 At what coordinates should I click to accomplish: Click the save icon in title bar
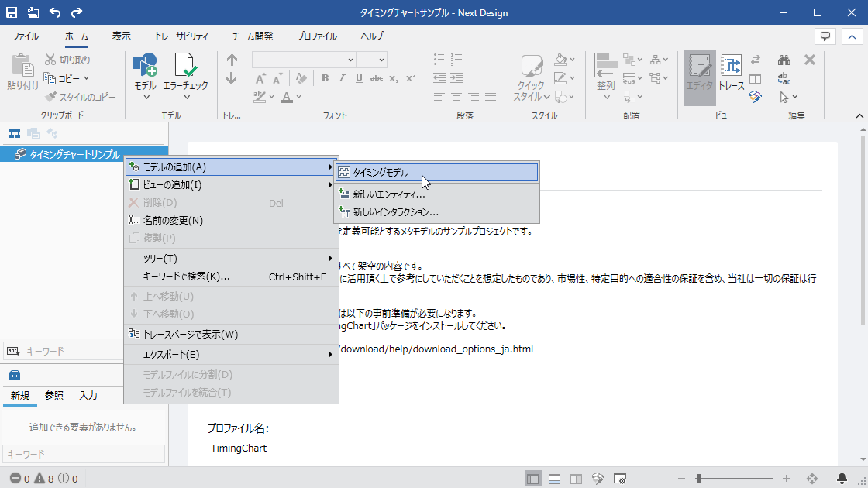(11, 12)
